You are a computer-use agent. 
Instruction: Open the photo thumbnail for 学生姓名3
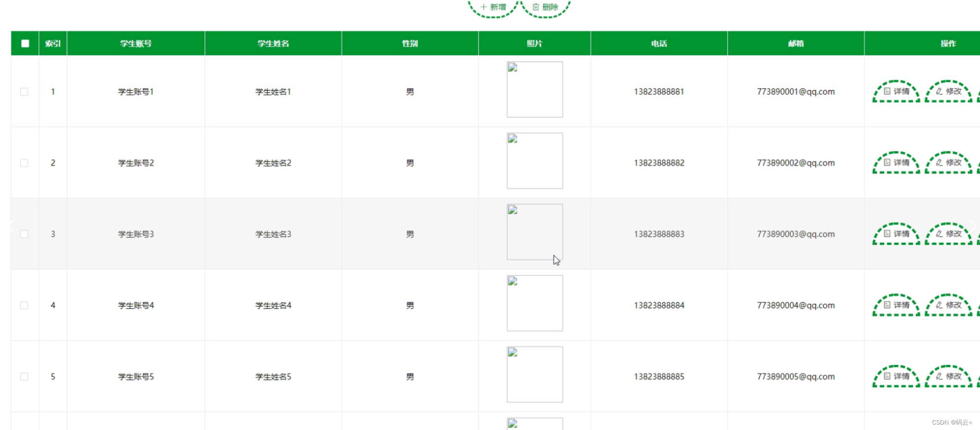click(535, 232)
